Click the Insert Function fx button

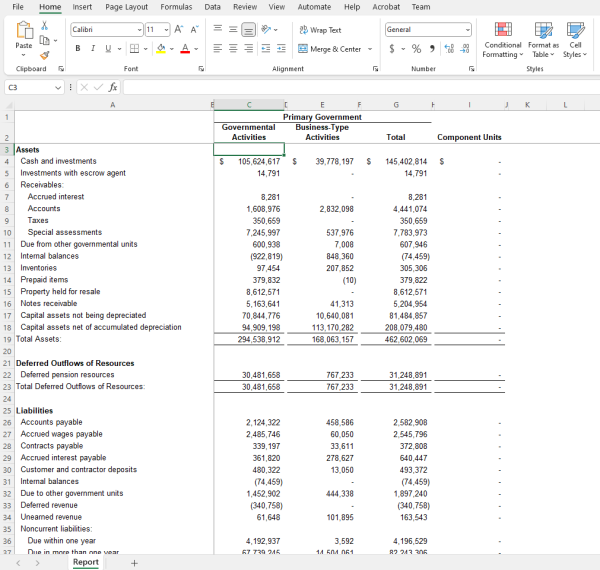pyautogui.click(x=112, y=88)
